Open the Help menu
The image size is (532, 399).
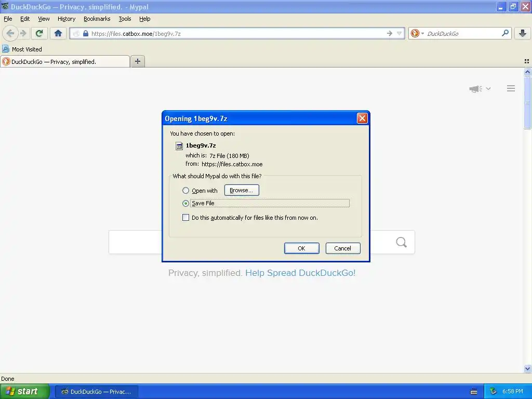(x=145, y=19)
